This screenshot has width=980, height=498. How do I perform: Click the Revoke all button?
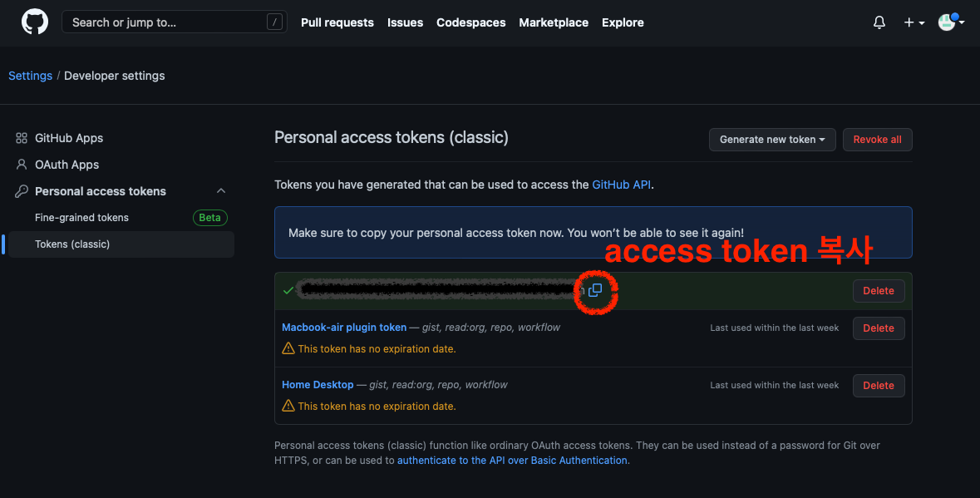coord(877,140)
